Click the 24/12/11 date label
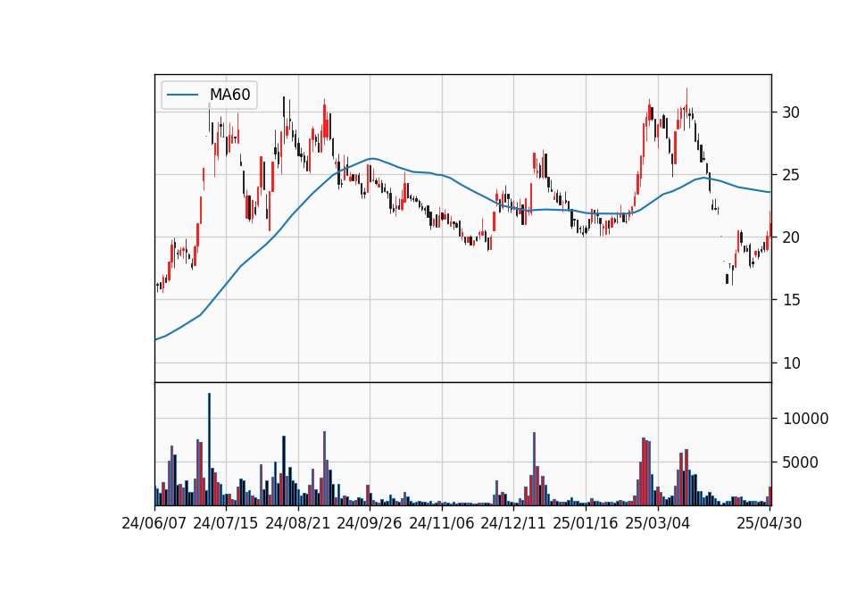Screen dimensions: 857x616 pyautogui.click(x=513, y=523)
